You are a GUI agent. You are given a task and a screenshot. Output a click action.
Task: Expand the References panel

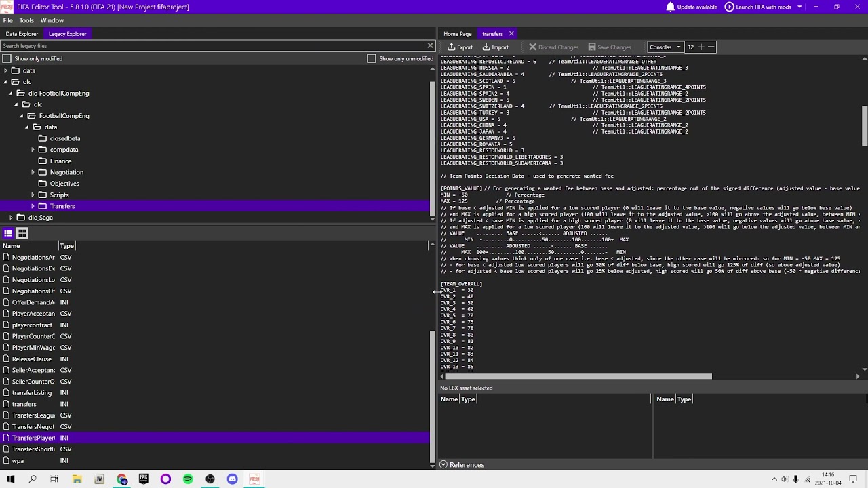[x=443, y=465]
